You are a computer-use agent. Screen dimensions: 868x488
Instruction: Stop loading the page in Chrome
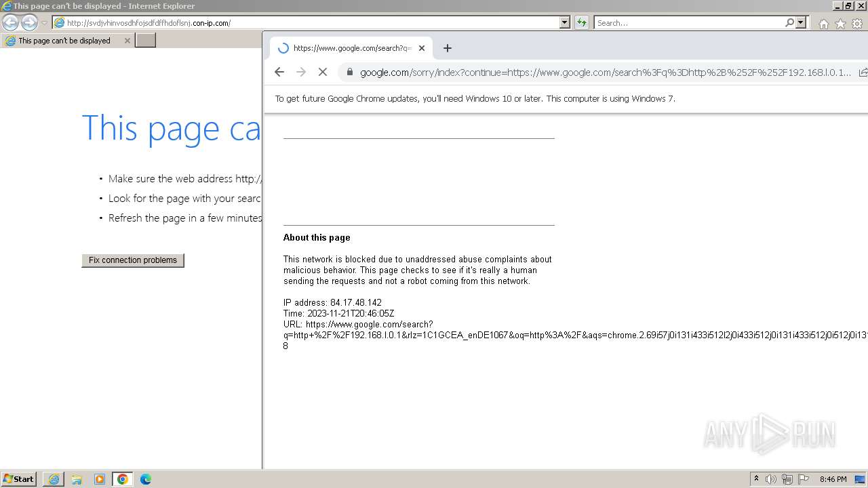[323, 72]
